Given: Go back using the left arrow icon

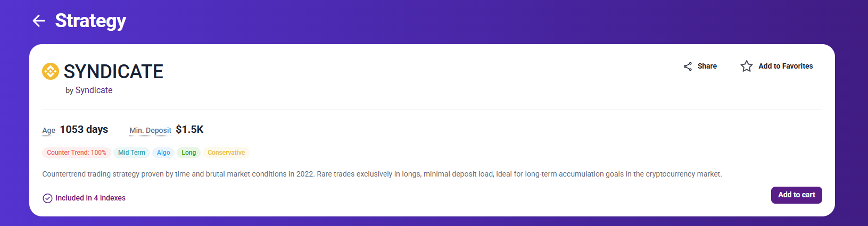Looking at the screenshot, I should [39, 21].
